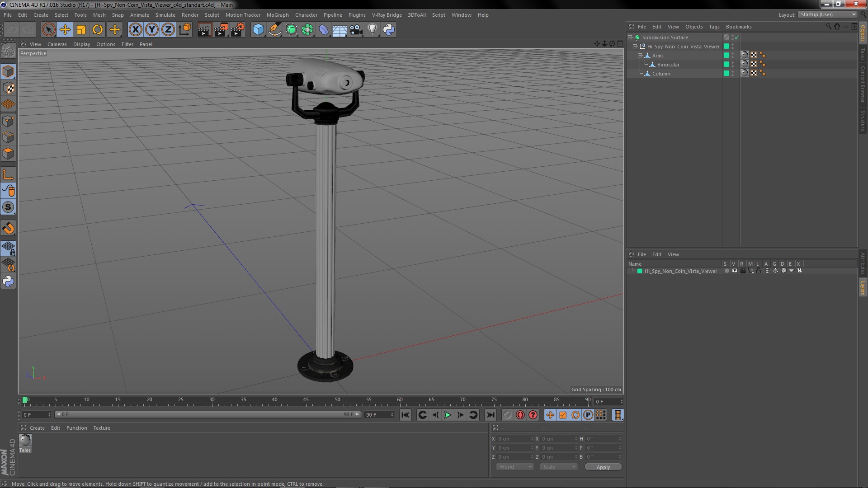Switch to Model mode
This screenshot has height=488, width=868.
8,71
